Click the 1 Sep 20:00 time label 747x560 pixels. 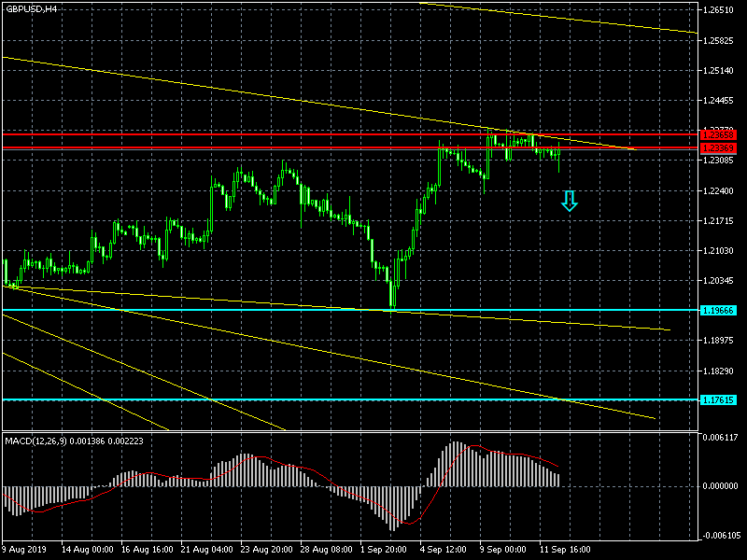pos(384,550)
